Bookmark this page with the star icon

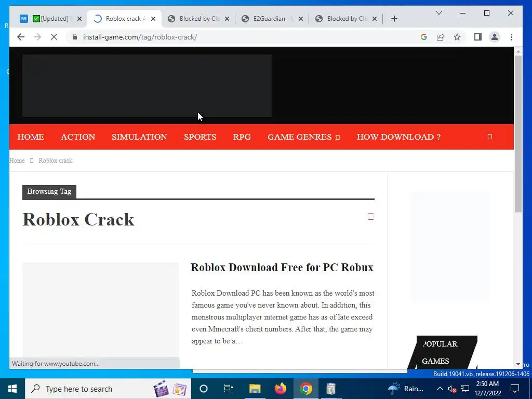pos(457,37)
